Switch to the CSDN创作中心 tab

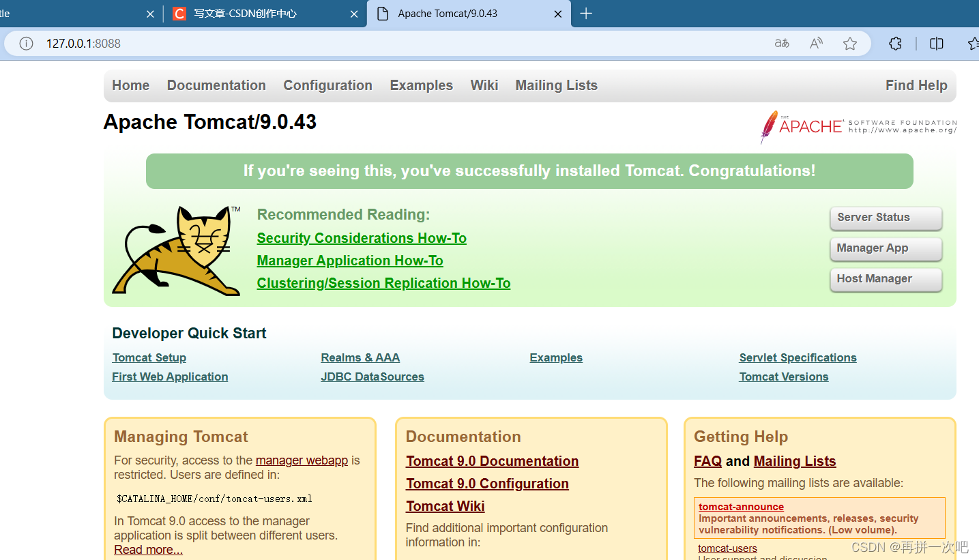[265, 14]
